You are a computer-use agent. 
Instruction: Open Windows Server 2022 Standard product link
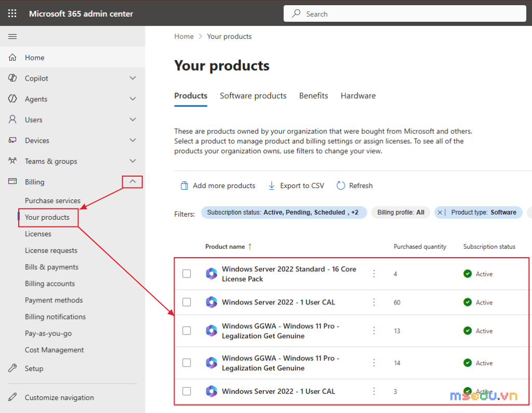tap(289, 274)
